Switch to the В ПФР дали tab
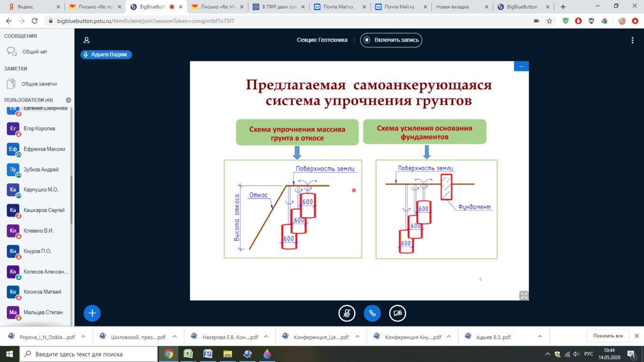644x362 pixels. pyautogui.click(x=279, y=7)
